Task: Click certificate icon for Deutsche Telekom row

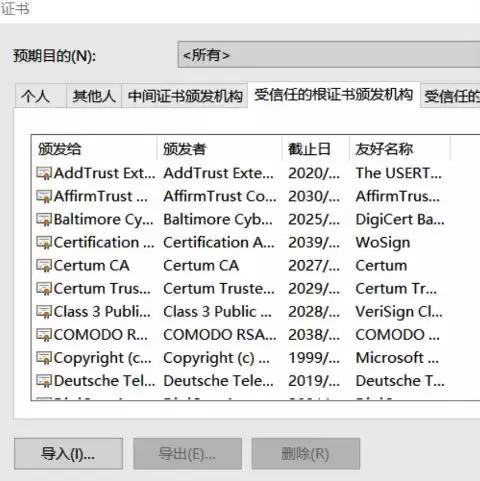Action: coord(44,381)
